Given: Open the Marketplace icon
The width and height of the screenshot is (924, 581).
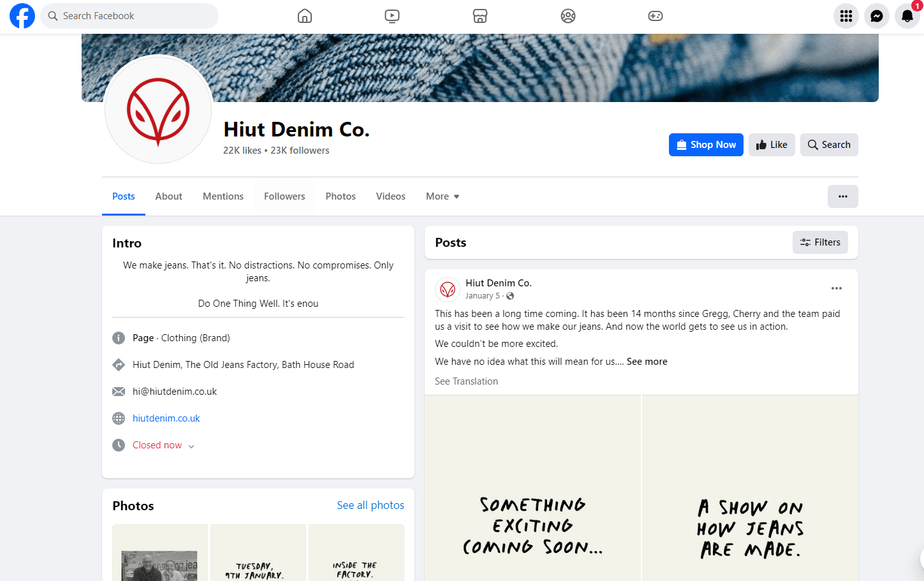Looking at the screenshot, I should (x=480, y=16).
